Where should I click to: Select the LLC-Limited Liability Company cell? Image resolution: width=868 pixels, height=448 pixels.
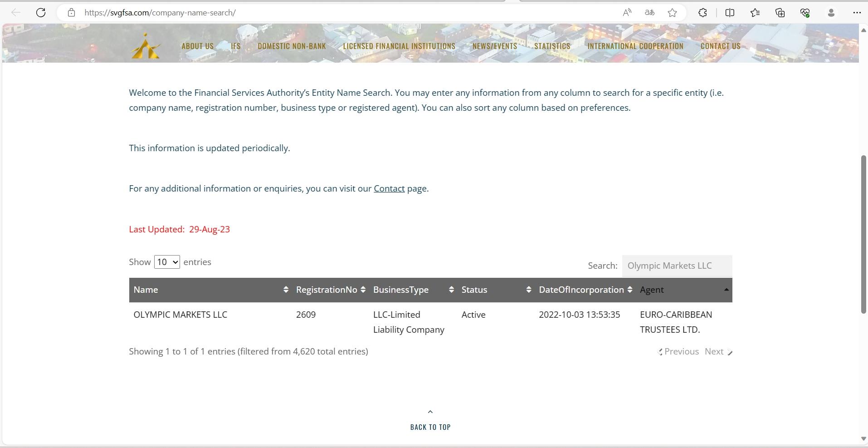click(x=409, y=322)
